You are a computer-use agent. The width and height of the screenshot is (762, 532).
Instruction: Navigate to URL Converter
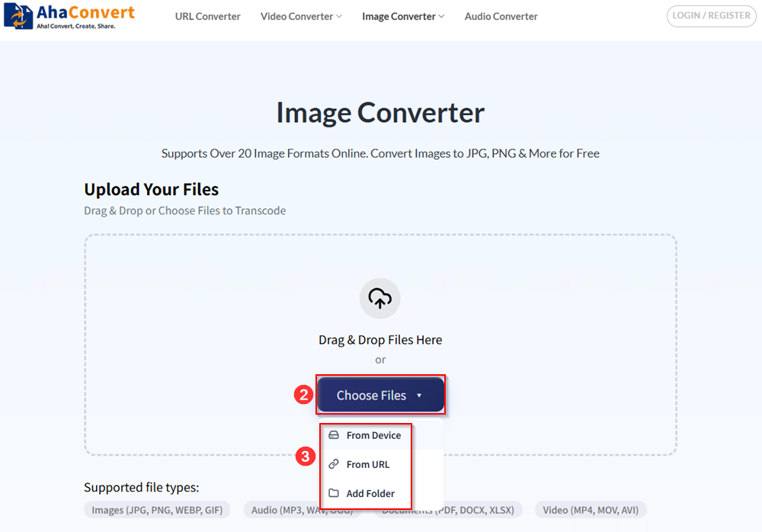[207, 16]
